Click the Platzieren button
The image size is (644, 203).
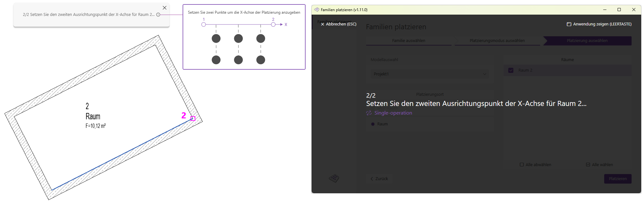tap(618, 179)
